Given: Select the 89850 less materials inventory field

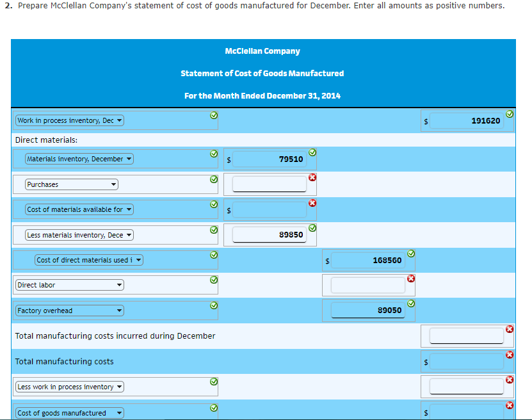Looking at the screenshot, I should tap(269, 235).
